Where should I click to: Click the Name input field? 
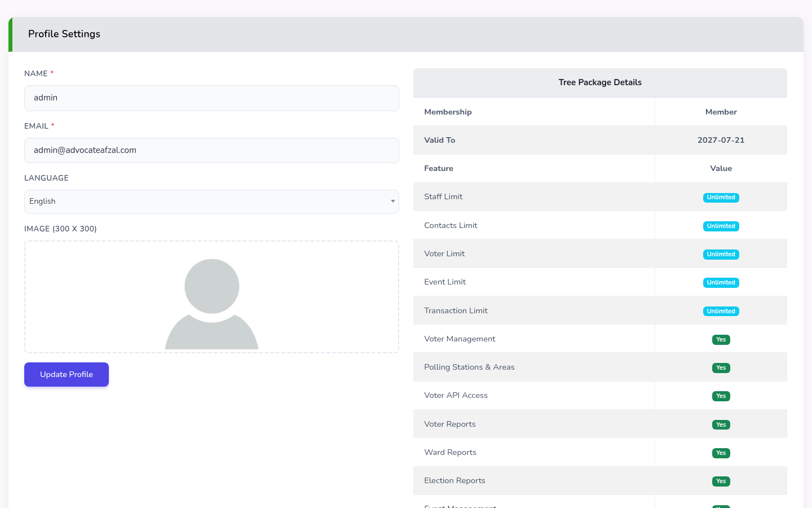pos(211,98)
